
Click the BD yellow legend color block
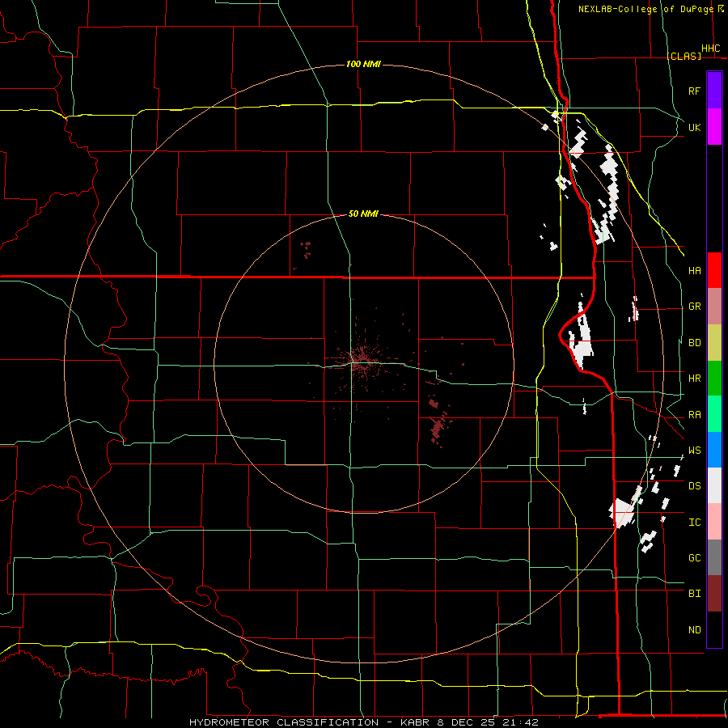(x=714, y=343)
